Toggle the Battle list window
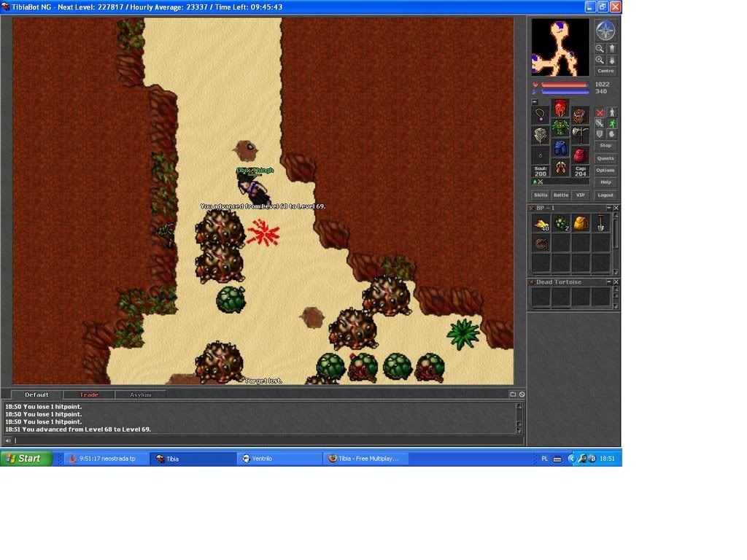This screenshot has width=747, height=560. pos(561,195)
